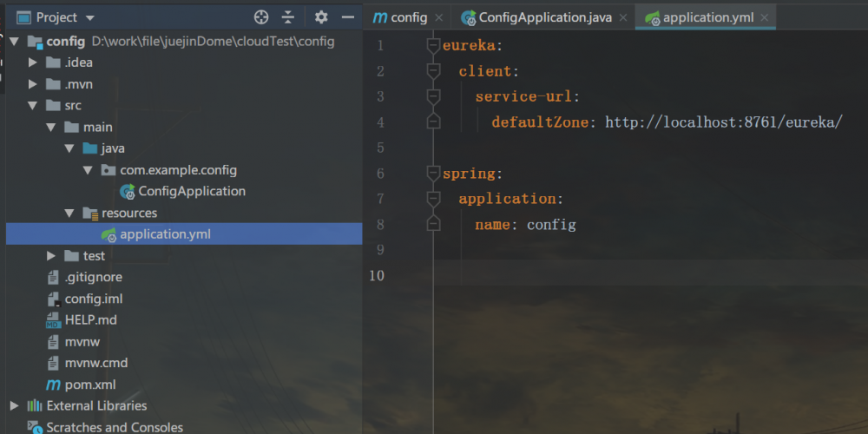Open the Project view dropdown
868x434 pixels.
click(x=90, y=17)
